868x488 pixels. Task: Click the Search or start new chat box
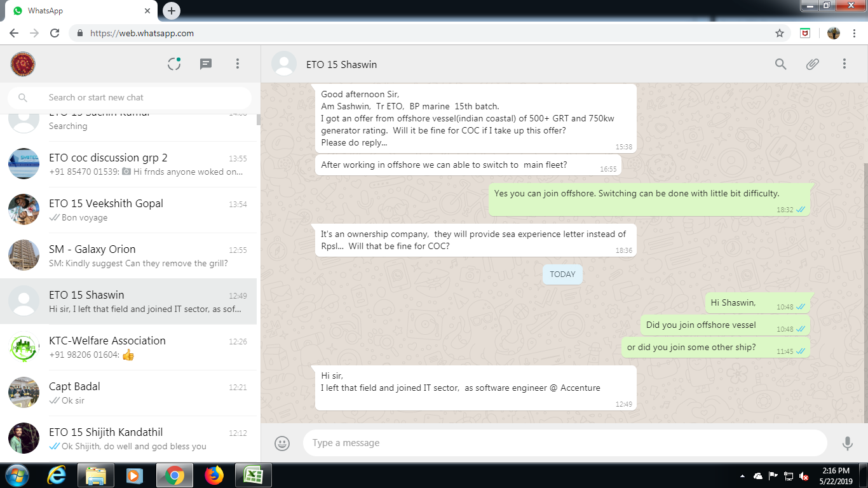(x=140, y=98)
